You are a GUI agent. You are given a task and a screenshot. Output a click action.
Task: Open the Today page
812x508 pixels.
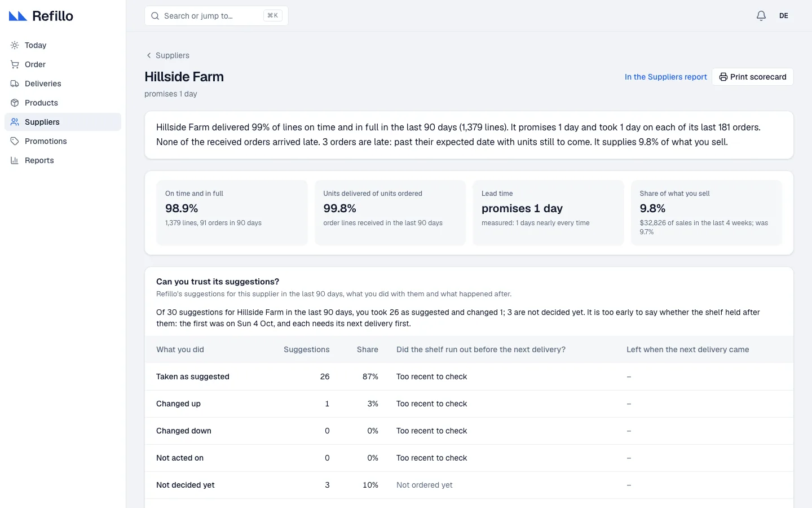point(63,45)
